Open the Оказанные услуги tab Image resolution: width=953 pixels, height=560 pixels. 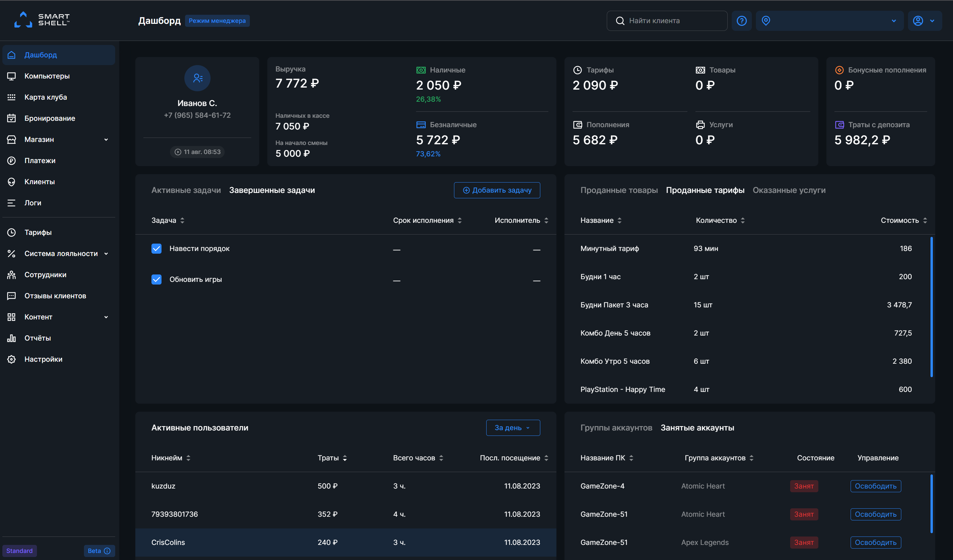[789, 190]
